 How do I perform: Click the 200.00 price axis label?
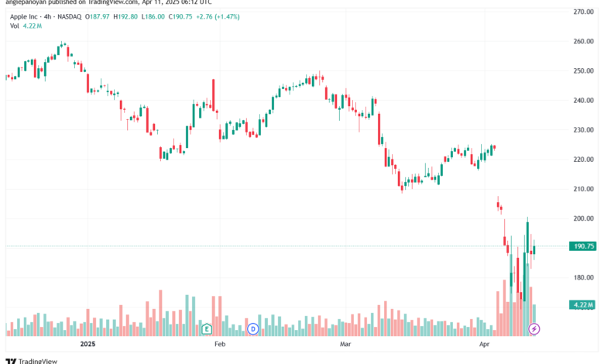(x=583, y=218)
